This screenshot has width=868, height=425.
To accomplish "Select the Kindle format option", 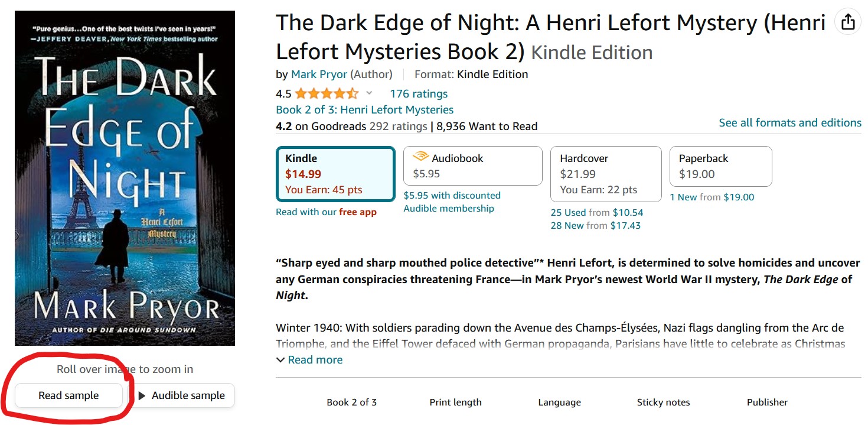I will click(335, 174).
